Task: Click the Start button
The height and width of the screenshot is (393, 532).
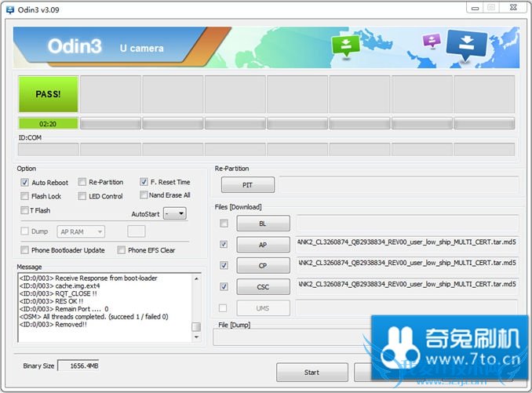Action: (x=312, y=373)
